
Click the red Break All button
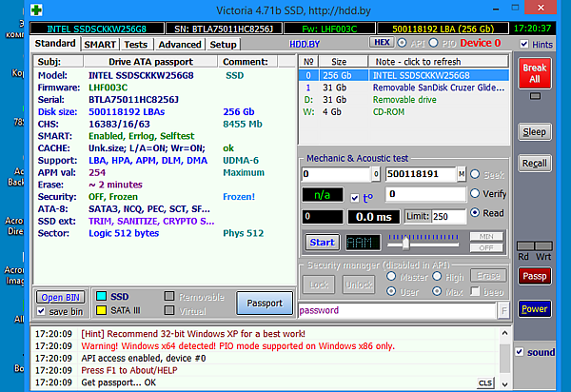click(x=534, y=74)
